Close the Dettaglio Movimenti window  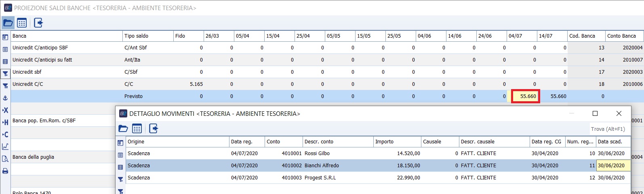(619, 114)
